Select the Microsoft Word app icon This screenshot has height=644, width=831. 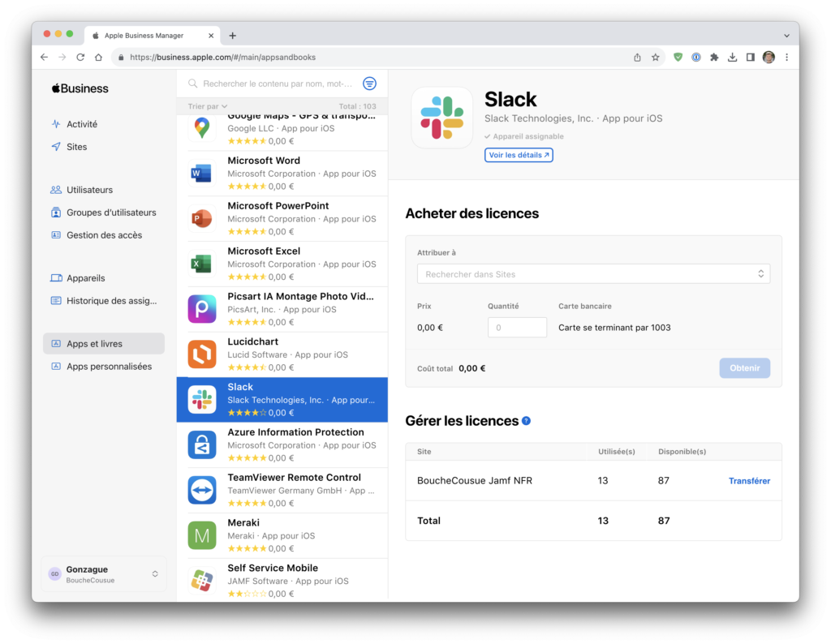point(201,173)
